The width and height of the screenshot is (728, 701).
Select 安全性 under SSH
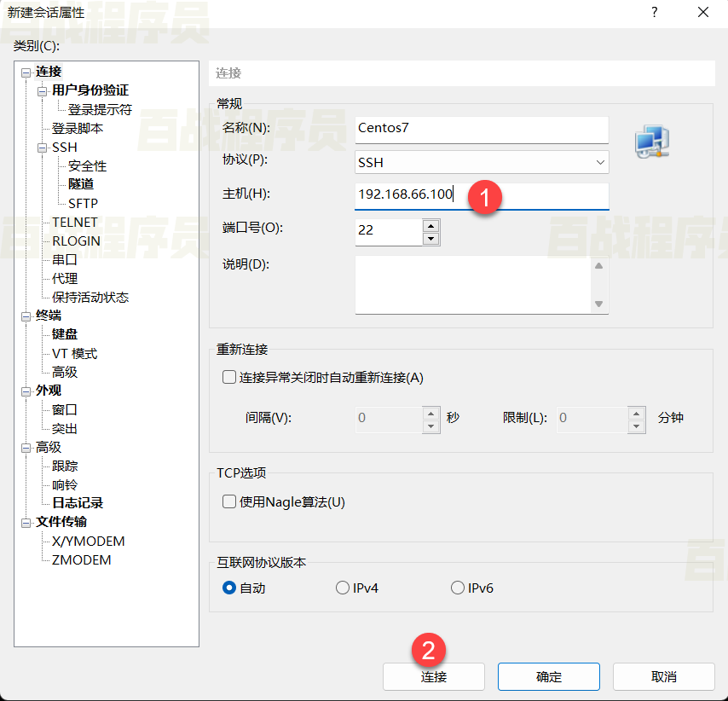click(87, 165)
